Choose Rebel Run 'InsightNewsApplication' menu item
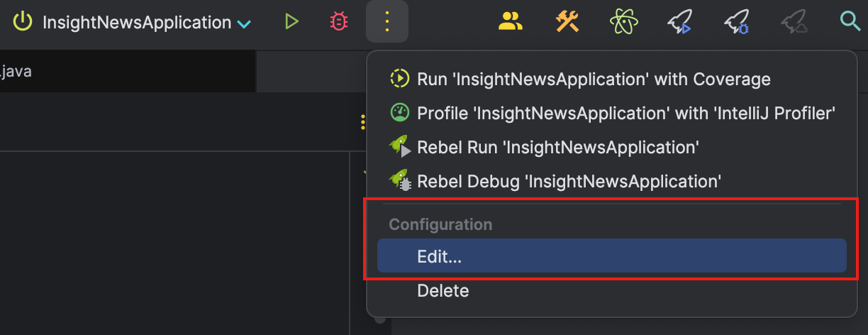The image size is (868, 335). tap(612, 147)
